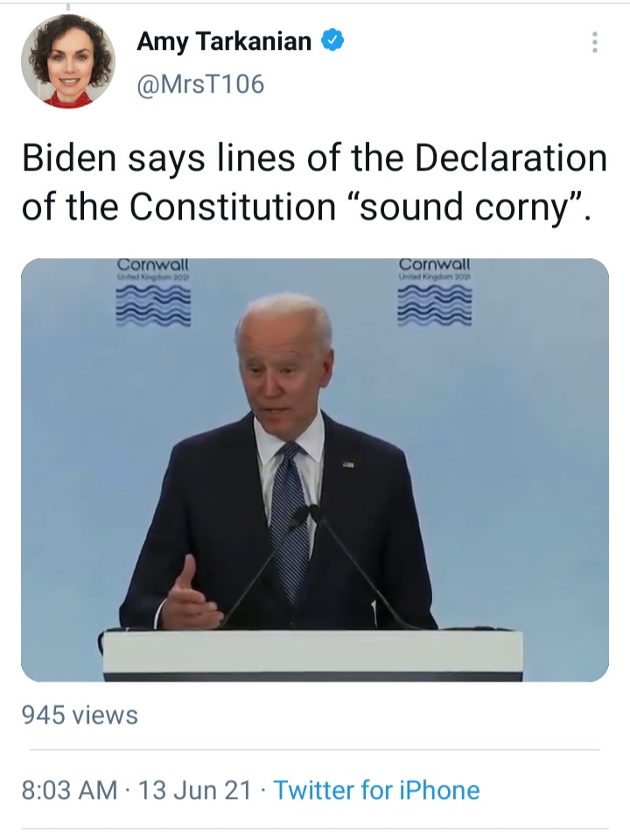Click the flag lapel pin in the video
This screenshot has width=630, height=840.
tap(348, 464)
